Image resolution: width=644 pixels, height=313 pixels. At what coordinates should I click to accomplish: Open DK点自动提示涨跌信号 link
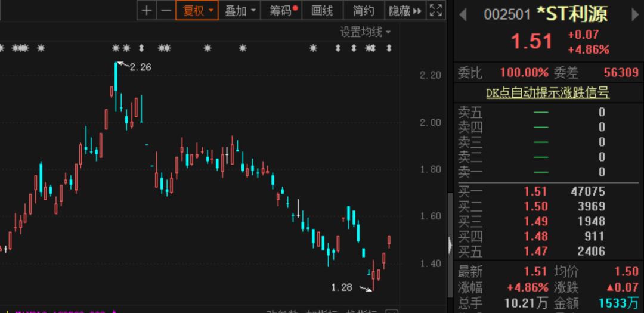pos(547,93)
